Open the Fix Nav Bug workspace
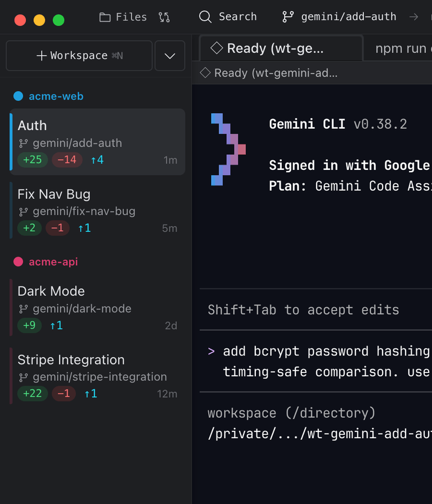Viewport: 432px width, 504px height. [97, 210]
